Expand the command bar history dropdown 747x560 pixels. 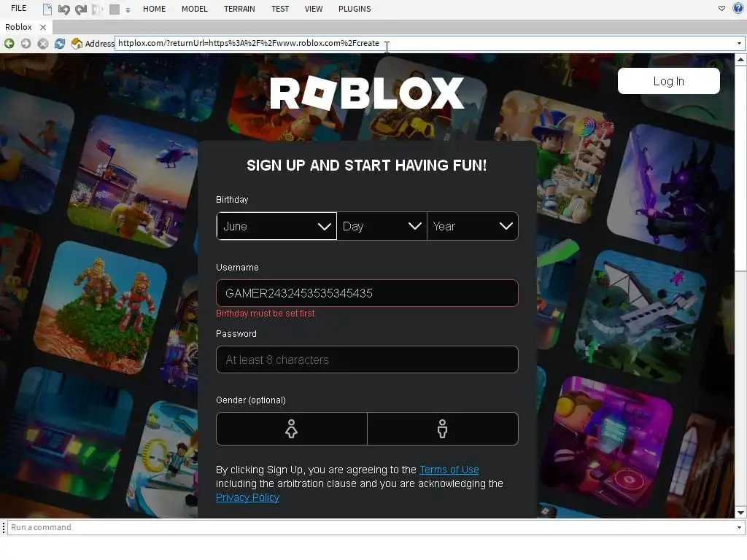point(740,528)
